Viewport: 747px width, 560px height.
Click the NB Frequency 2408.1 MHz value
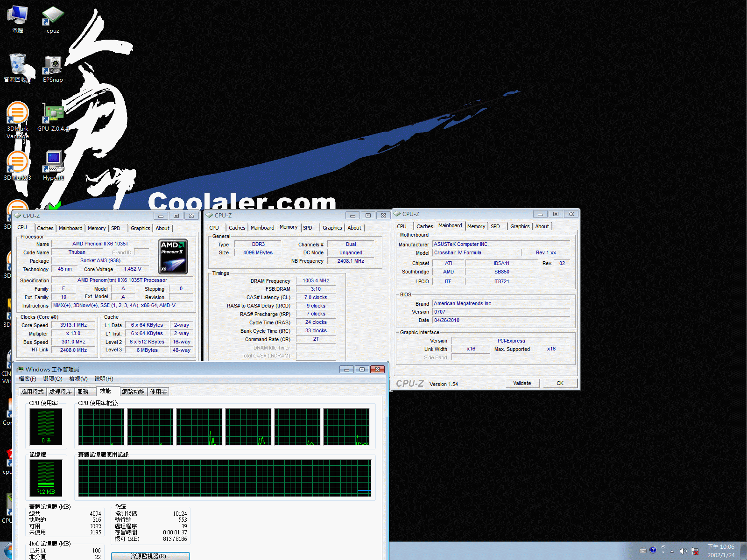click(351, 261)
